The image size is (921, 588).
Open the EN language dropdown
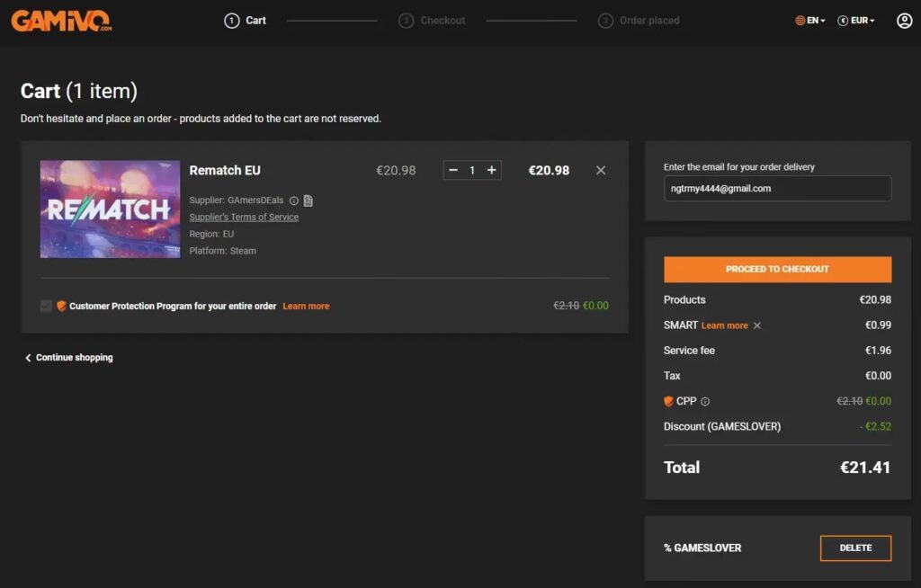(x=810, y=21)
